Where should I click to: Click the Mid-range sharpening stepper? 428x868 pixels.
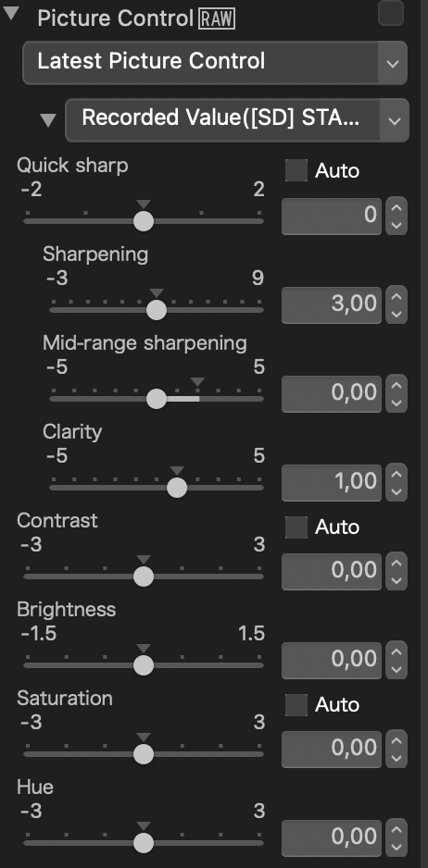pyautogui.click(x=397, y=393)
